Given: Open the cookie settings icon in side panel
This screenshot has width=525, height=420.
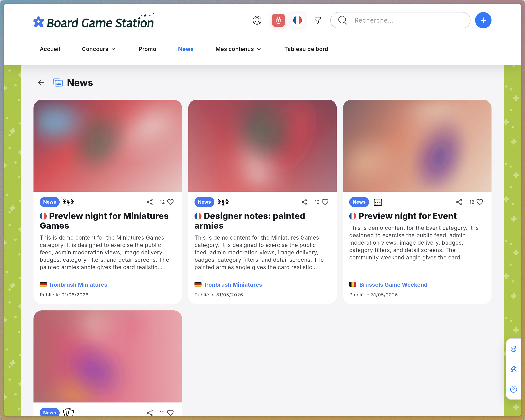Looking at the screenshot, I should pyautogui.click(x=514, y=349).
